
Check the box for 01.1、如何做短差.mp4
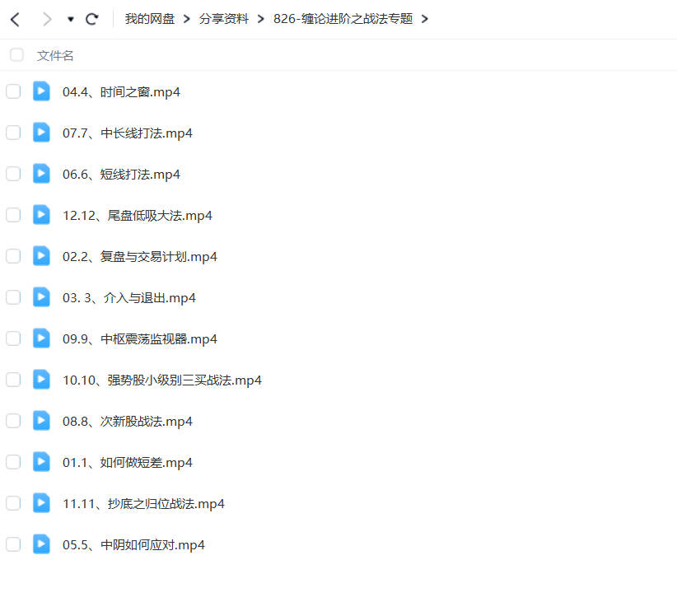pyautogui.click(x=13, y=462)
